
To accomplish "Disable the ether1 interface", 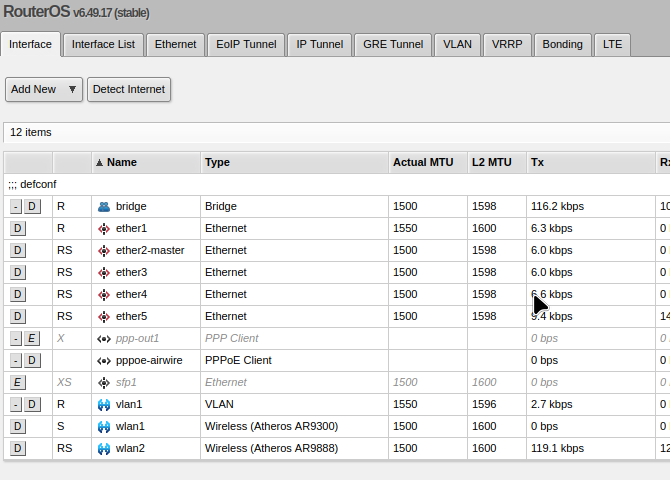I will tap(18, 228).
